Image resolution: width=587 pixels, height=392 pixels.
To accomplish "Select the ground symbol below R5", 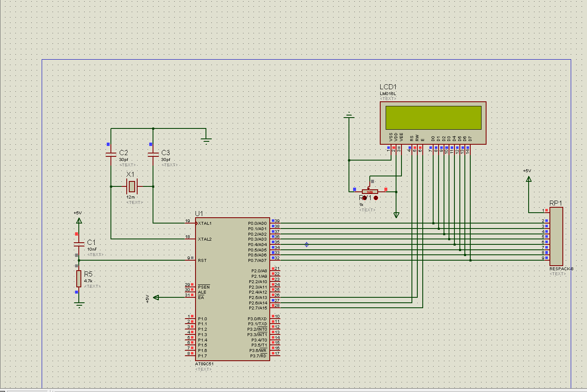I will point(79,305).
